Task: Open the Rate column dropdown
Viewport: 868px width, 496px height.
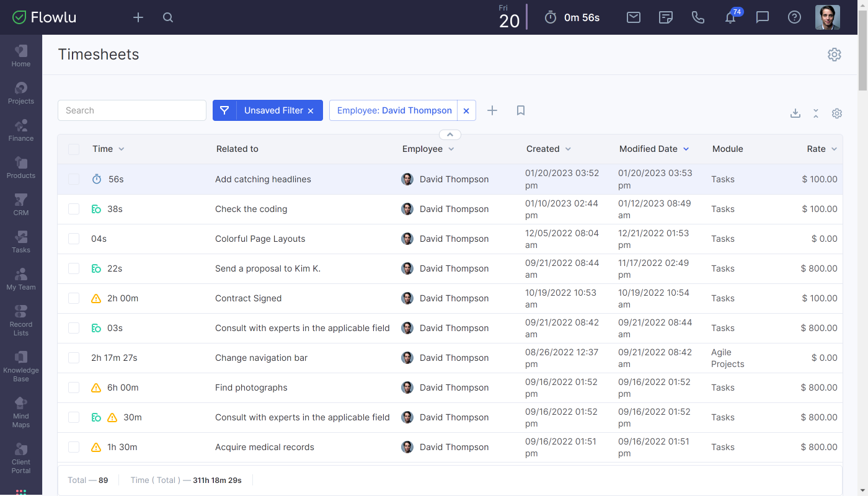Action: tap(834, 149)
